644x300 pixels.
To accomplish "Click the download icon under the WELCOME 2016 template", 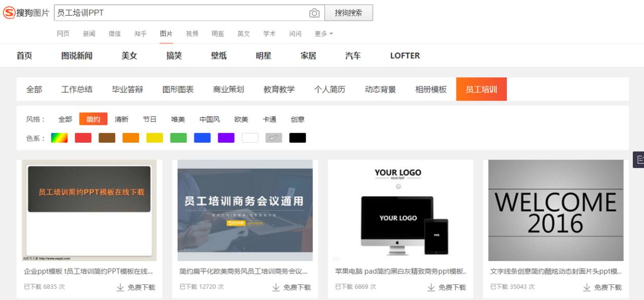I will (x=588, y=286).
